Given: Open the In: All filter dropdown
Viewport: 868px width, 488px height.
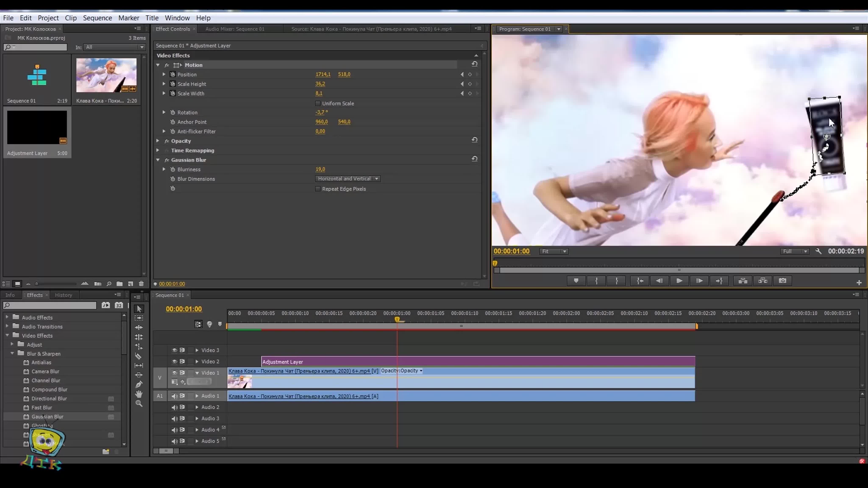Looking at the screenshot, I should point(115,47).
